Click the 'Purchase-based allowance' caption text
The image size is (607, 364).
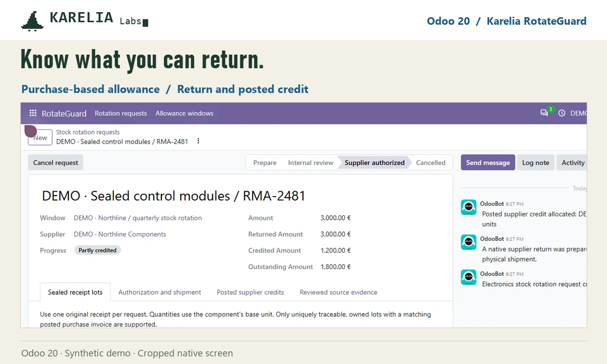pyautogui.click(x=91, y=89)
